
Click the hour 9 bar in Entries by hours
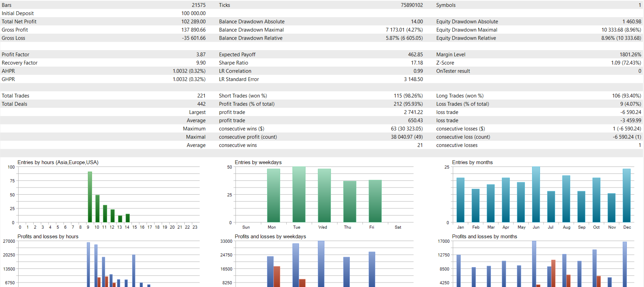tap(90, 197)
